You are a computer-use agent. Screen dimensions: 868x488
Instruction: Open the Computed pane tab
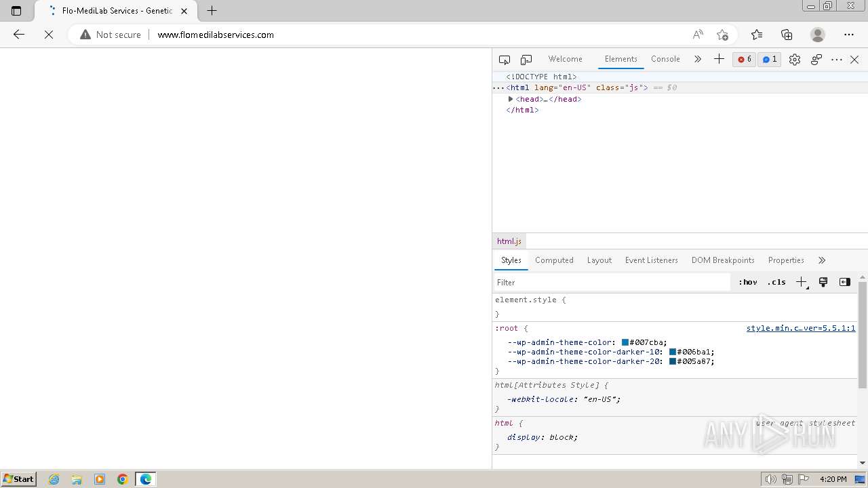(554, 260)
